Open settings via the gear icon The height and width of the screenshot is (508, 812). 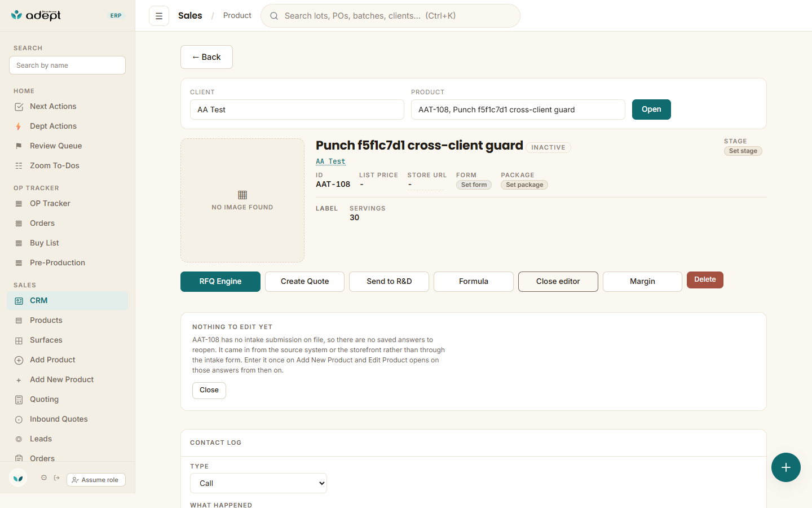click(44, 478)
